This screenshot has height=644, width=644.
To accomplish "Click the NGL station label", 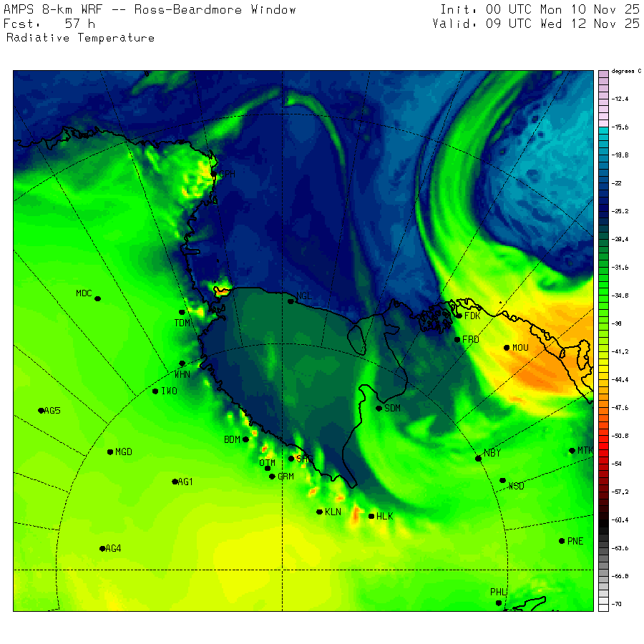I will [x=304, y=296].
